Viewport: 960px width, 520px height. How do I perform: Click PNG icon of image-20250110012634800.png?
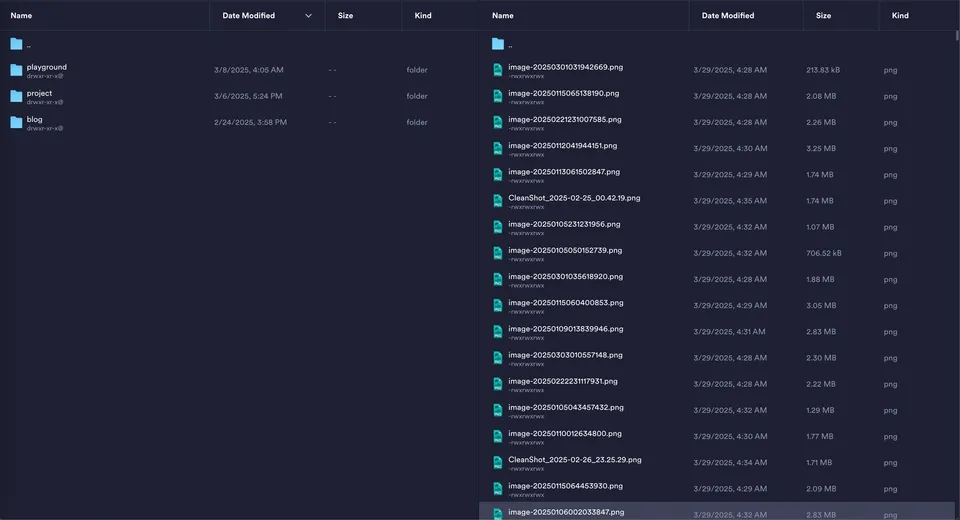(498, 437)
